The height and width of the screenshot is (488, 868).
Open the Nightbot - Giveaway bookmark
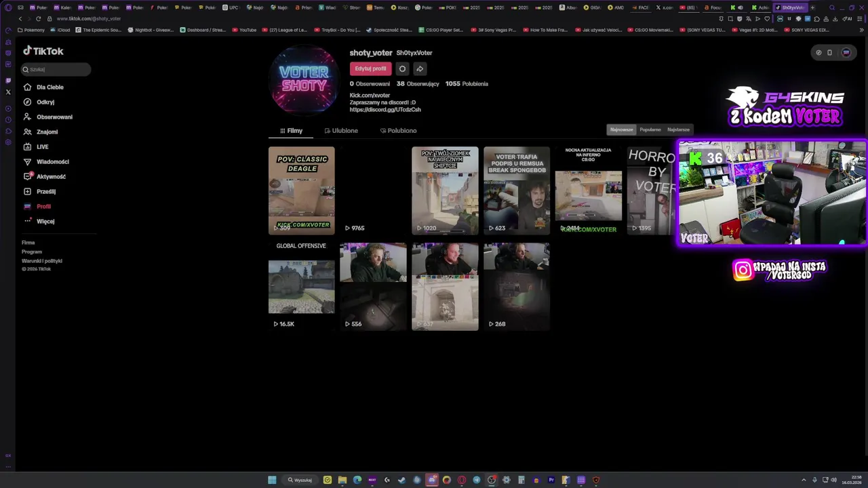pyautogui.click(x=151, y=30)
